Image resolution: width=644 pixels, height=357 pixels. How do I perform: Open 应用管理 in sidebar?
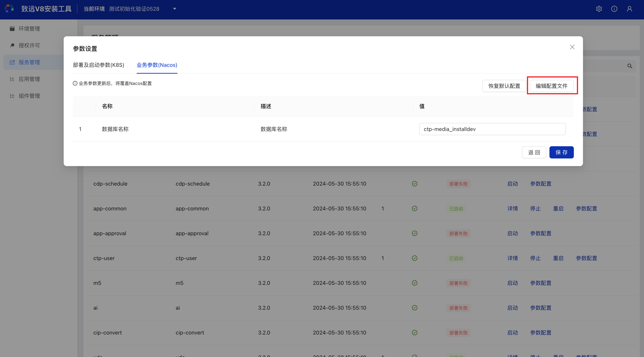[x=29, y=79]
